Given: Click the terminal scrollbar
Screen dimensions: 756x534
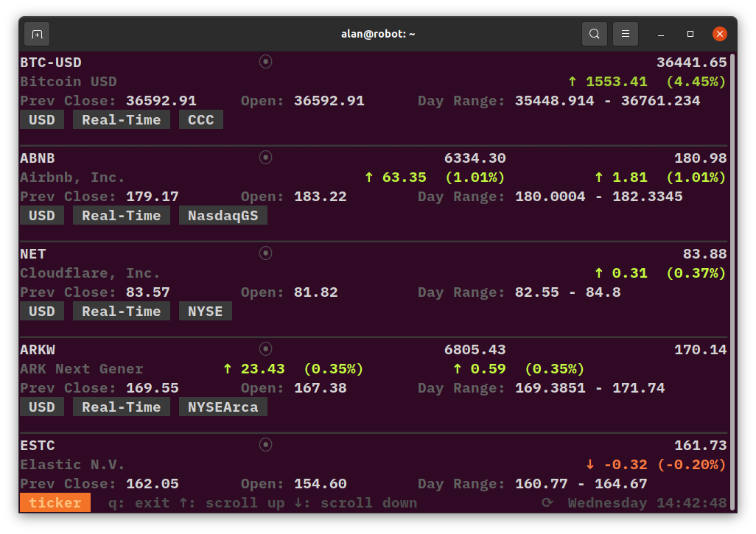Looking at the screenshot, I should [x=733, y=282].
